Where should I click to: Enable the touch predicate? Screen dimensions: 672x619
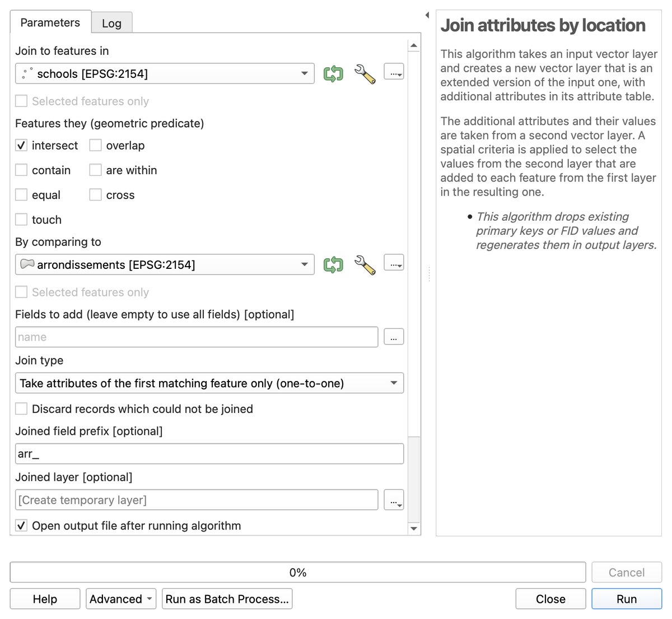coord(21,220)
